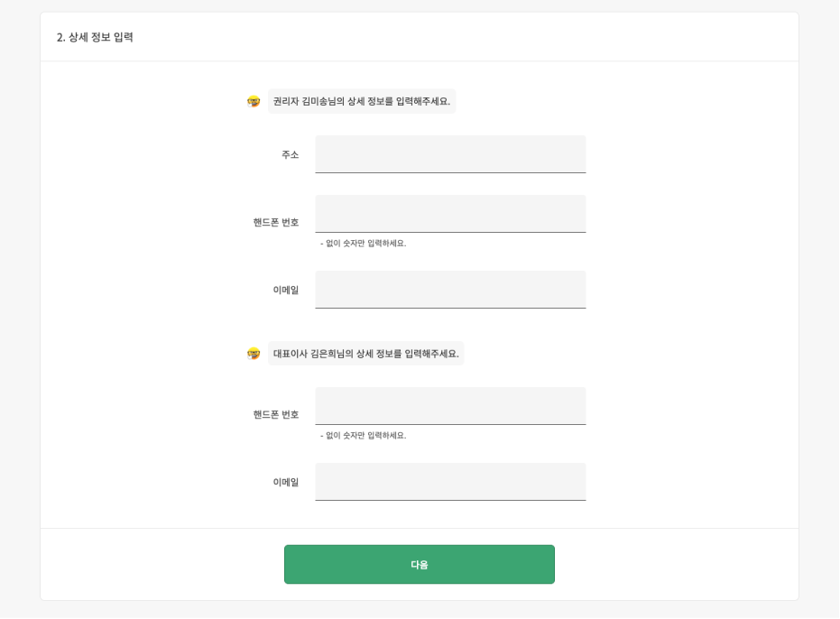Select the 핸드폰 번호 field for 김미송
Screen dimensions: 840x619
[x=450, y=214]
